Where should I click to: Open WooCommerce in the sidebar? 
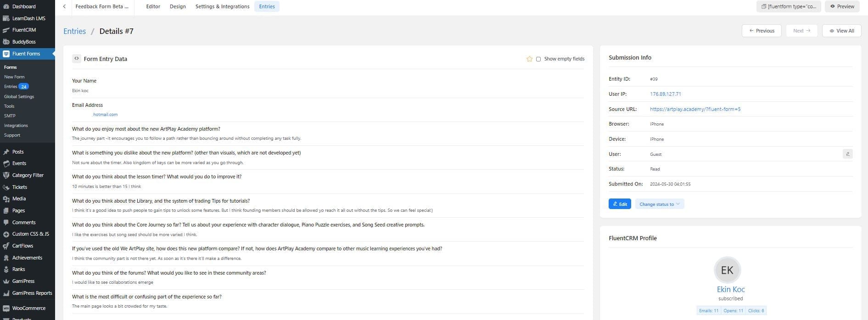click(x=28, y=308)
